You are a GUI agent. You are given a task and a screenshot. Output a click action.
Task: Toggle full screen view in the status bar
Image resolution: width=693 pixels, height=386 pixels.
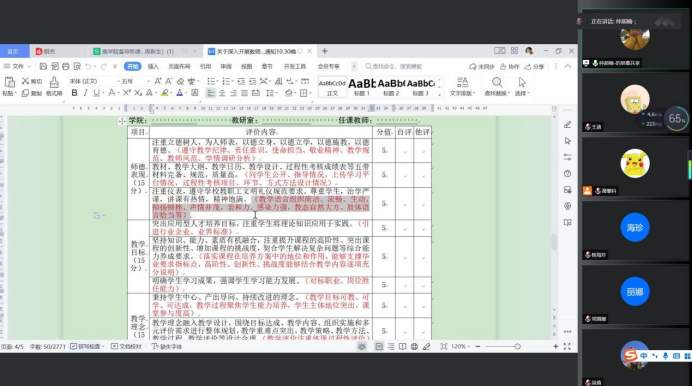[x=567, y=347]
